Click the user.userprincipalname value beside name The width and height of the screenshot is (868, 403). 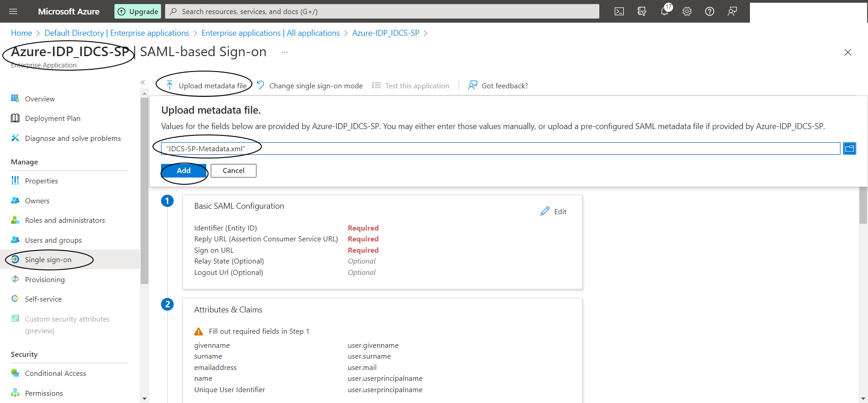[x=385, y=379]
